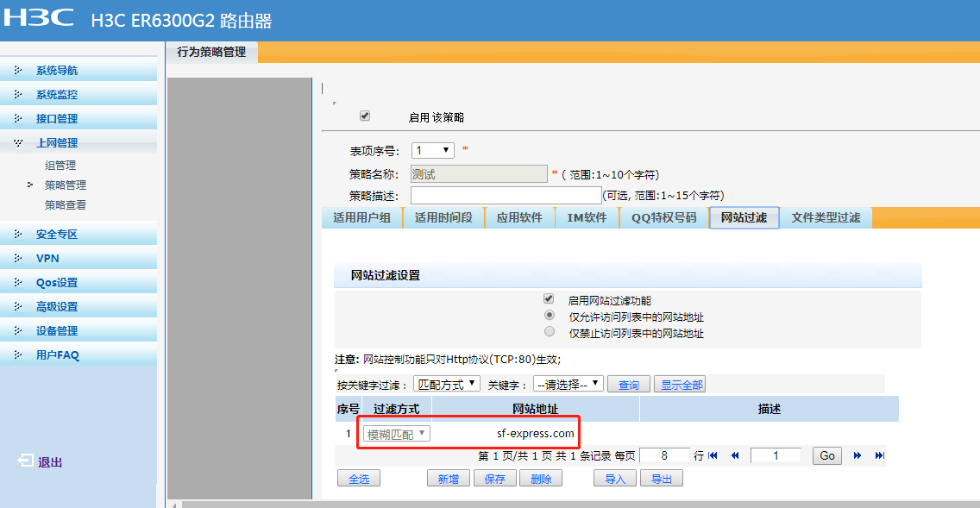Click the 网站地址 column header

click(x=535, y=409)
